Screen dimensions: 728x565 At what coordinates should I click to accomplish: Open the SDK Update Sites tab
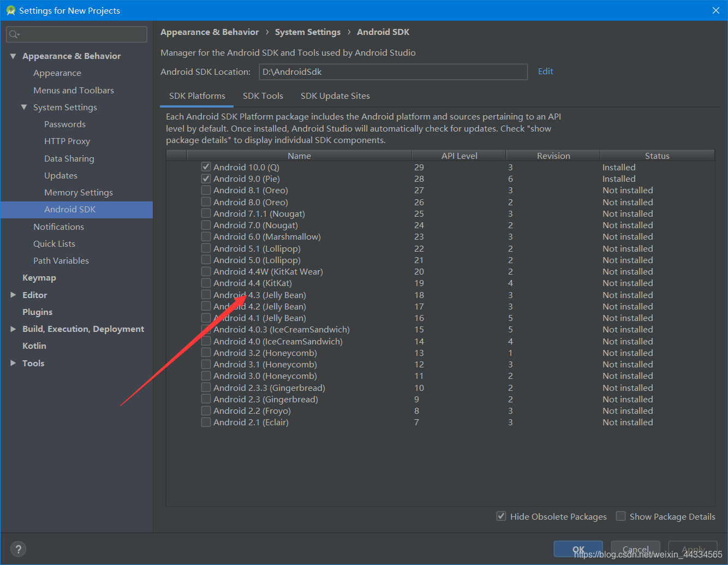tap(335, 96)
